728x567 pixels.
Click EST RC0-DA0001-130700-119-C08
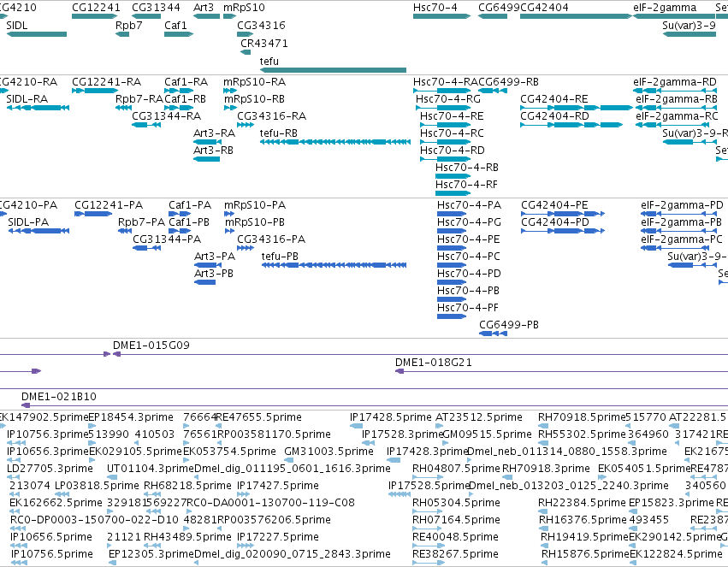188,511
